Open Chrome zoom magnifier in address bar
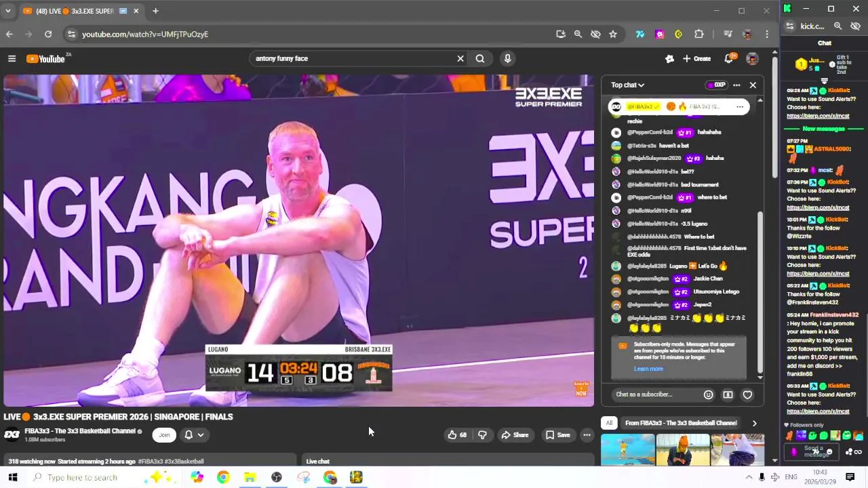Screen dimensions: 868x488 578,34
